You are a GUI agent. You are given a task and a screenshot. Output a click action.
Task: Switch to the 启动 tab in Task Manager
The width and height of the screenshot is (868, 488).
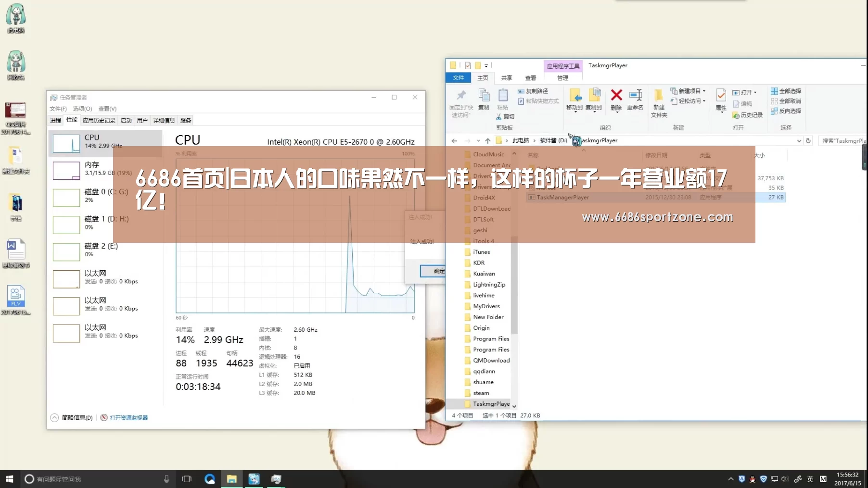126,120
